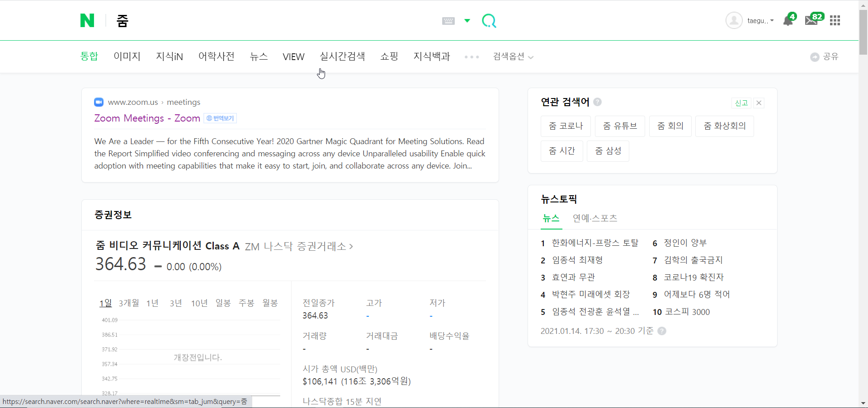The width and height of the screenshot is (868, 408).
Task: Switch to the 지식iN tab
Action: 170,56
